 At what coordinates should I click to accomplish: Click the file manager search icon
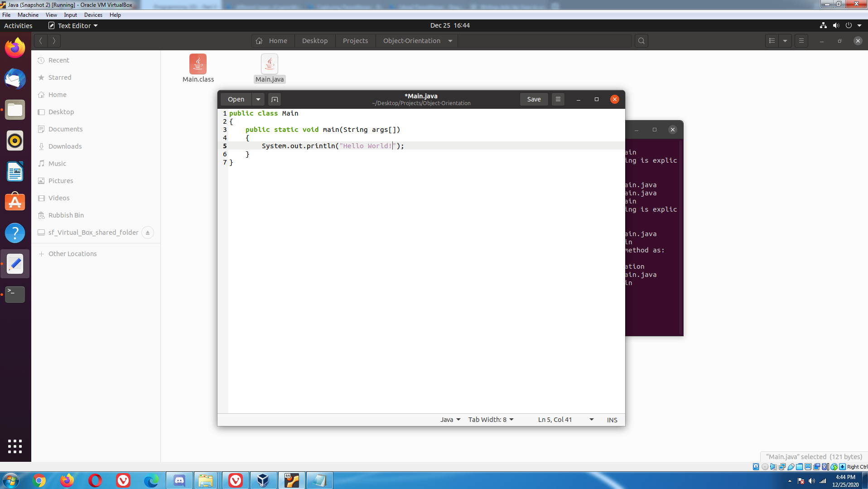(x=641, y=41)
